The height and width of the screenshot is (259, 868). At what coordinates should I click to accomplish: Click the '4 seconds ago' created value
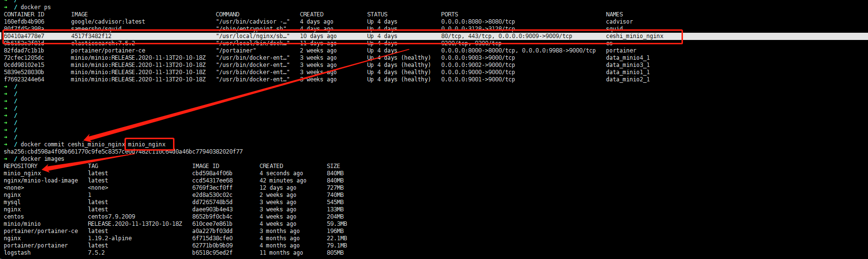tap(281, 173)
